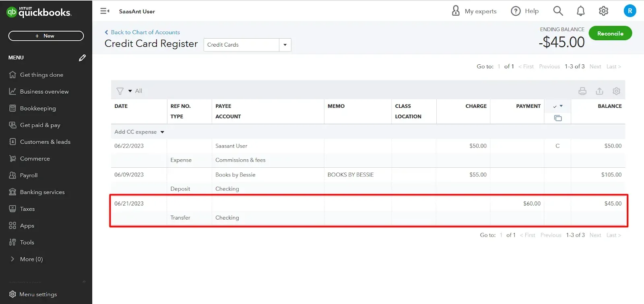This screenshot has height=304, width=644.
Task: Click the + New button
Action: [x=46, y=36]
